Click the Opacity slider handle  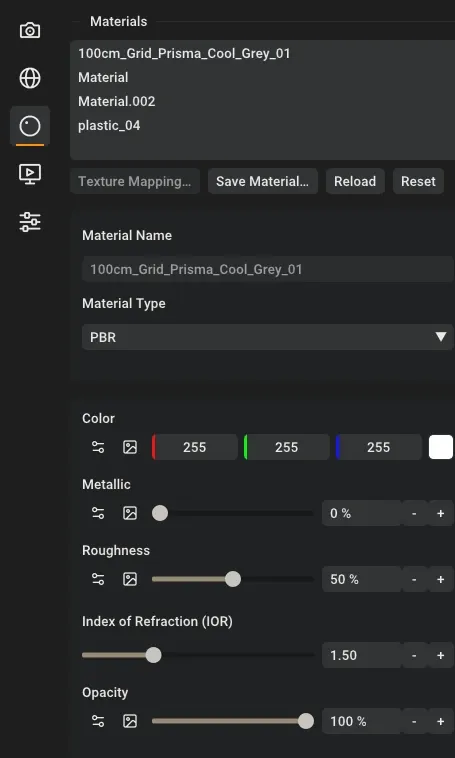pyautogui.click(x=306, y=721)
